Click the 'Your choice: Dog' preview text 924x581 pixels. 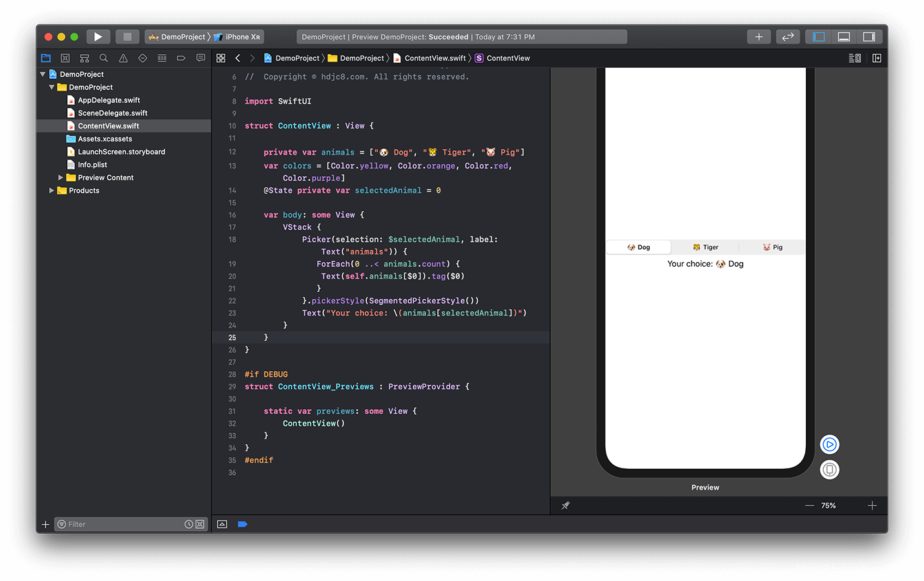pyautogui.click(x=705, y=263)
